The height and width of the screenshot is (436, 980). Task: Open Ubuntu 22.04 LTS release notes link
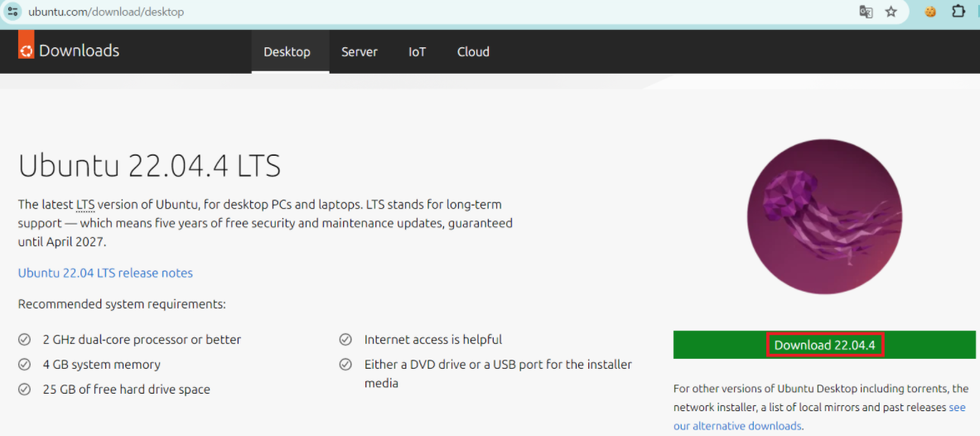point(106,273)
